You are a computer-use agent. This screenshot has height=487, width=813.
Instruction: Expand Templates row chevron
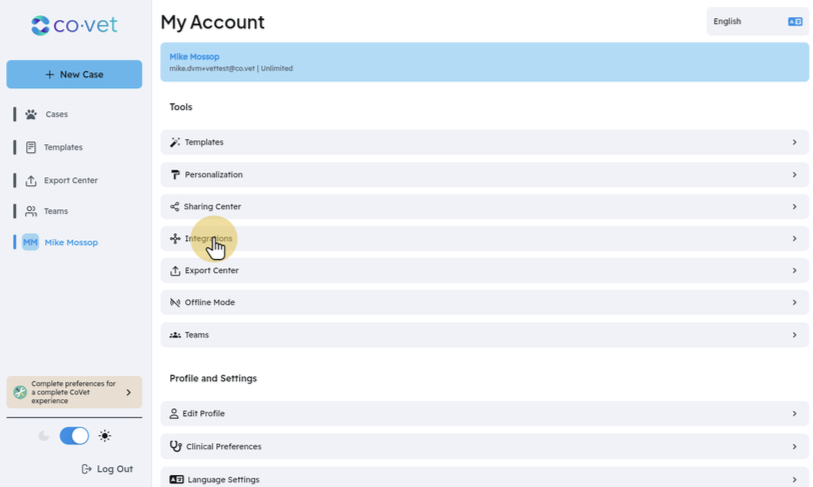coord(794,142)
